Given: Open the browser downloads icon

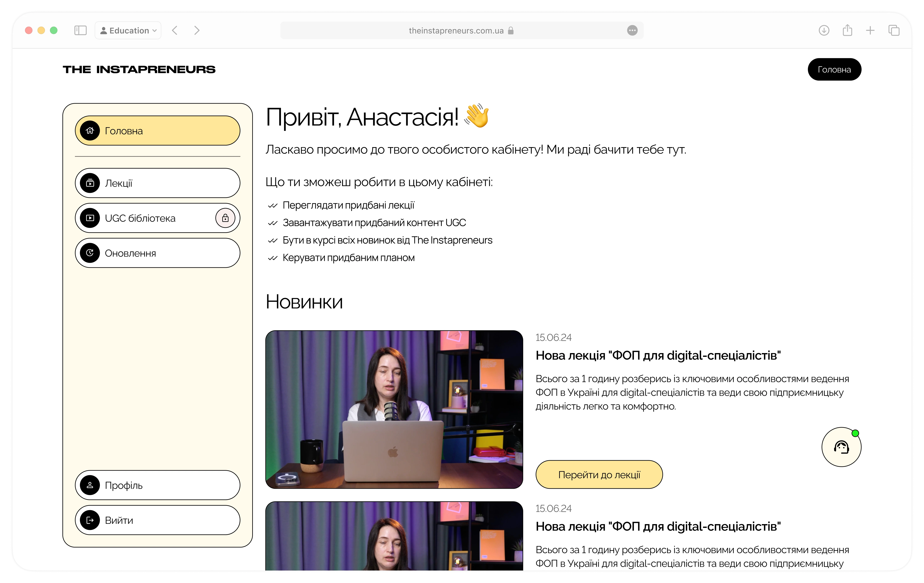Looking at the screenshot, I should click(x=823, y=30).
